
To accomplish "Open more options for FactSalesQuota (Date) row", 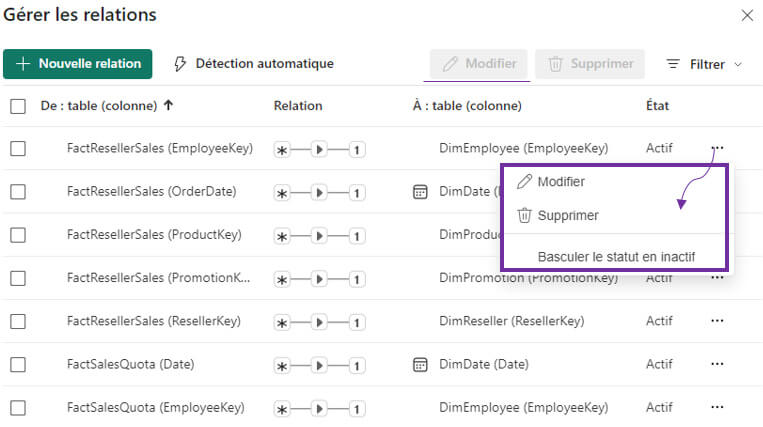I will coord(717,364).
